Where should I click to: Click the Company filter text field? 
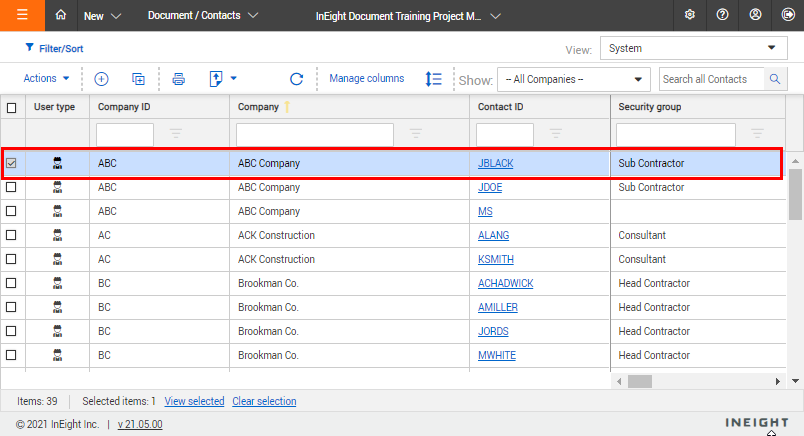[x=315, y=134]
